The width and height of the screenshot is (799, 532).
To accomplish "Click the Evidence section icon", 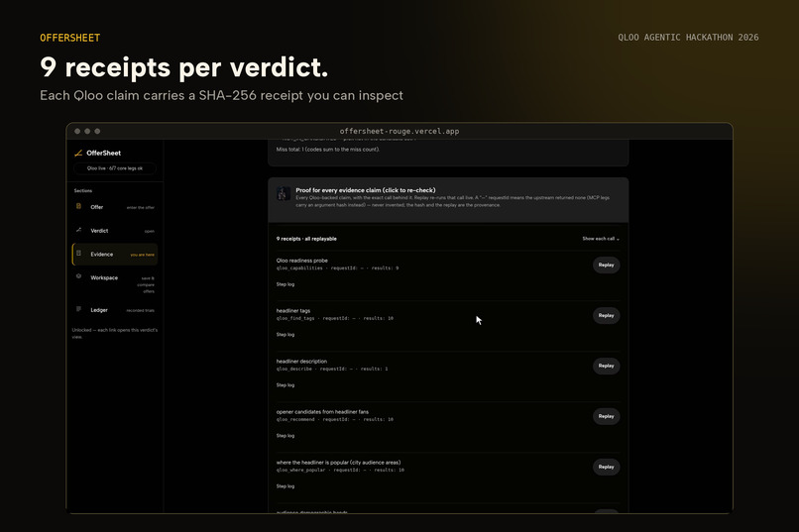I will pos(78,253).
